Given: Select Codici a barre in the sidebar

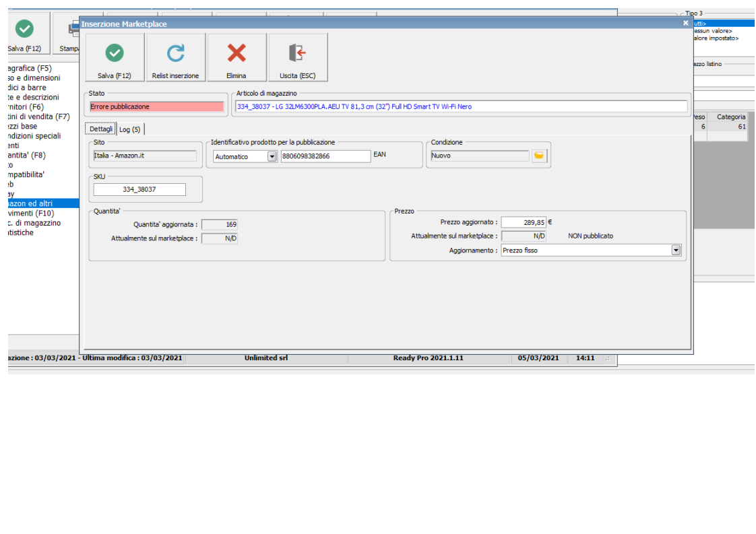Looking at the screenshot, I should 27,88.
